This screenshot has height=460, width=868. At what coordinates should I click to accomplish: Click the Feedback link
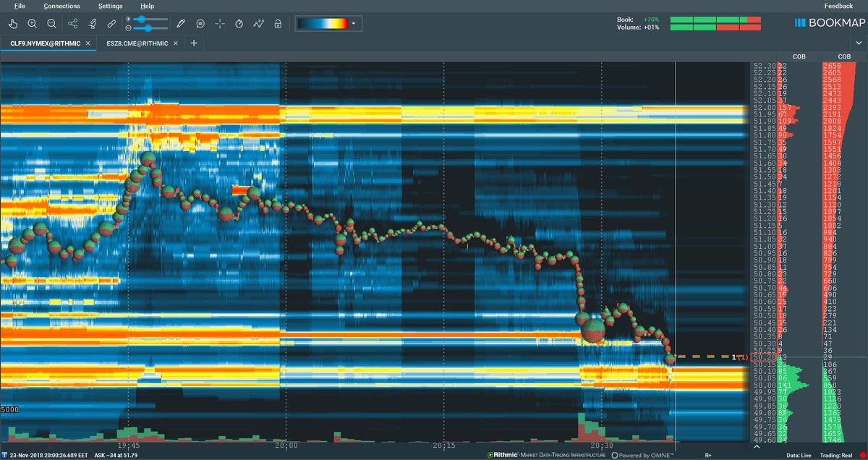pyautogui.click(x=838, y=6)
